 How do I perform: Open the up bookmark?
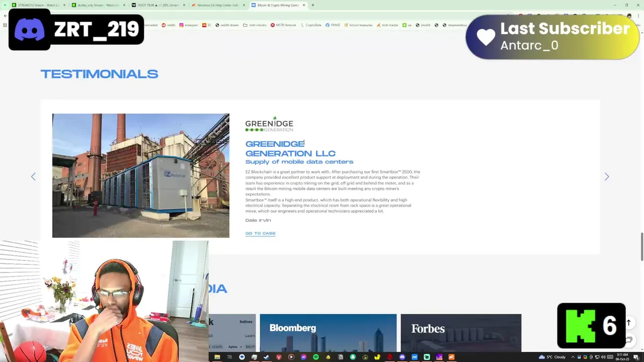407,25
